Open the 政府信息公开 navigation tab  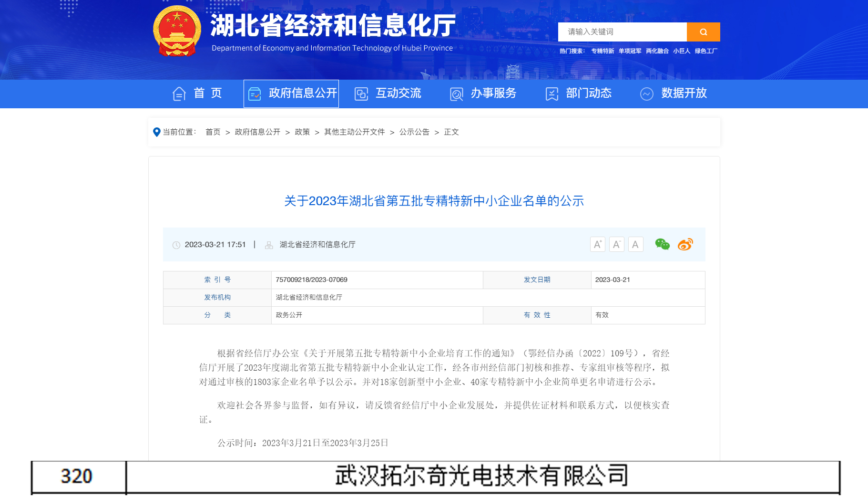click(291, 94)
